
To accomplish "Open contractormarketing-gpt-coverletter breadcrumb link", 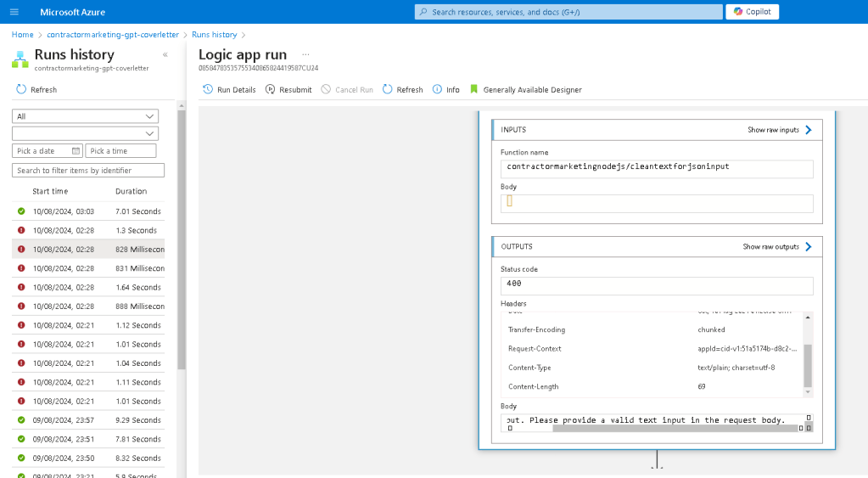I will [x=113, y=34].
